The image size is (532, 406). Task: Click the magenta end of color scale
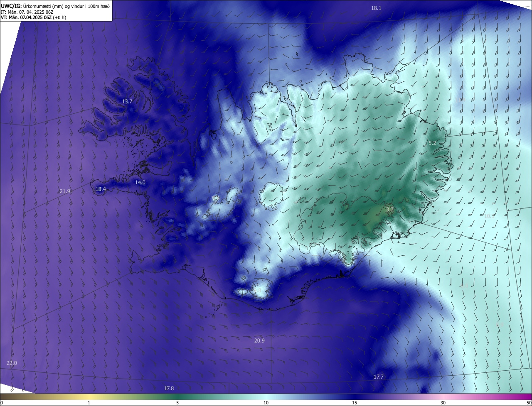click(524, 396)
